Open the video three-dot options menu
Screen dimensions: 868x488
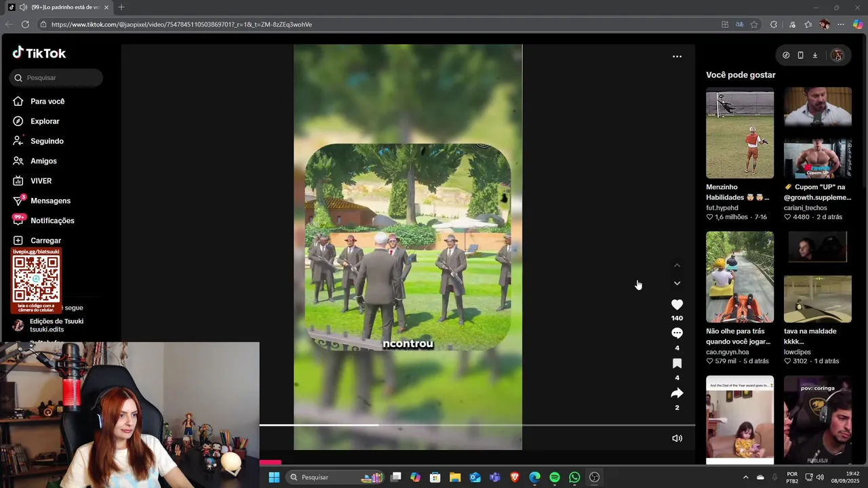(677, 56)
